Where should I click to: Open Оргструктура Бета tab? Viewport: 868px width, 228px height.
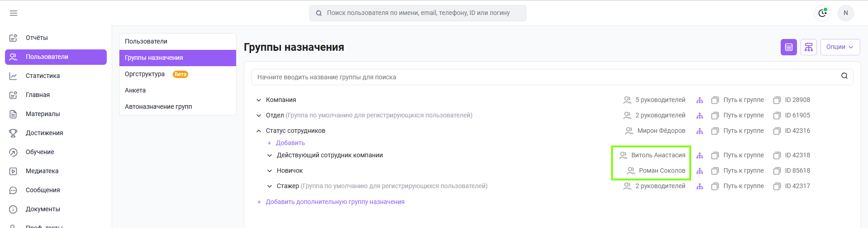(x=178, y=74)
